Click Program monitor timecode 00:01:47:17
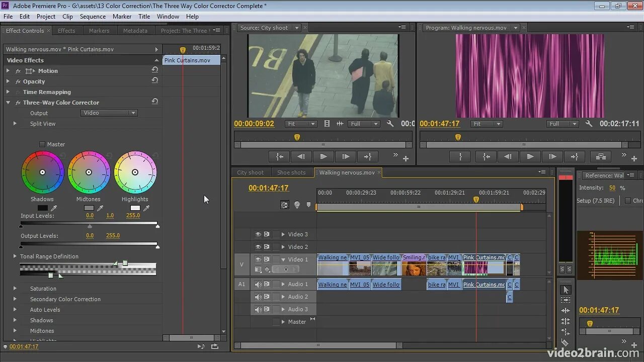The height and width of the screenshot is (362, 644). 440,124
